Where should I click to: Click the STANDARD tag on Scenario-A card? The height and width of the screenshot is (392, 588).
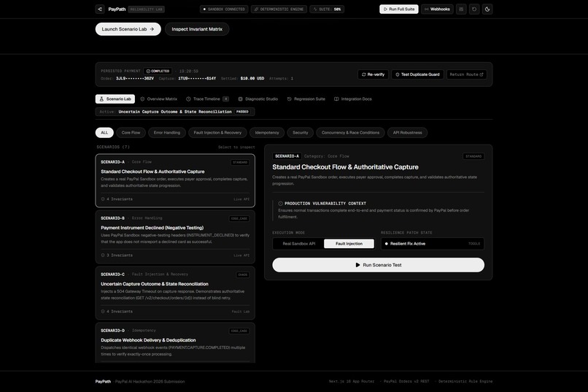240,163
